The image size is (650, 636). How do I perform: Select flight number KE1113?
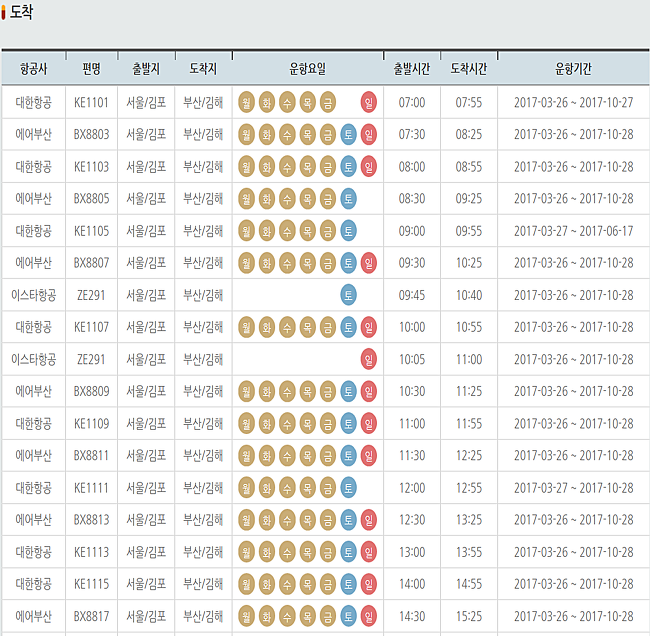(91, 552)
